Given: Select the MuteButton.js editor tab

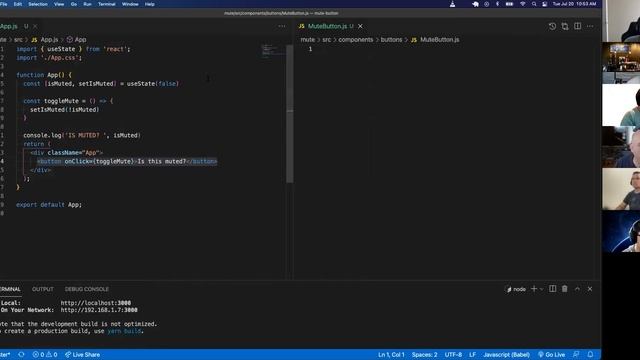Looking at the screenshot, I should [x=327, y=26].
